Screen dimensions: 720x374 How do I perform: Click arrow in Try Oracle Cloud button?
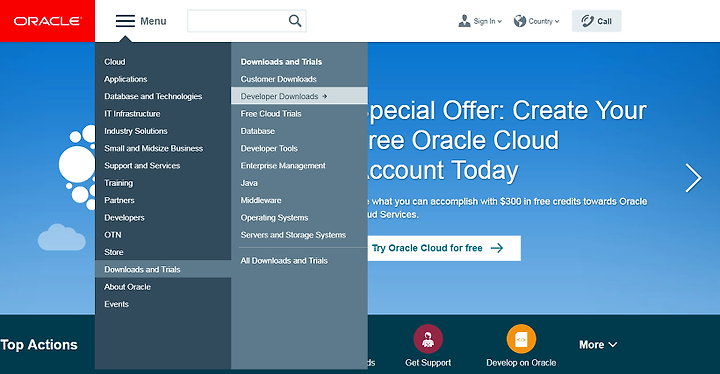click(x=497, y=248)
